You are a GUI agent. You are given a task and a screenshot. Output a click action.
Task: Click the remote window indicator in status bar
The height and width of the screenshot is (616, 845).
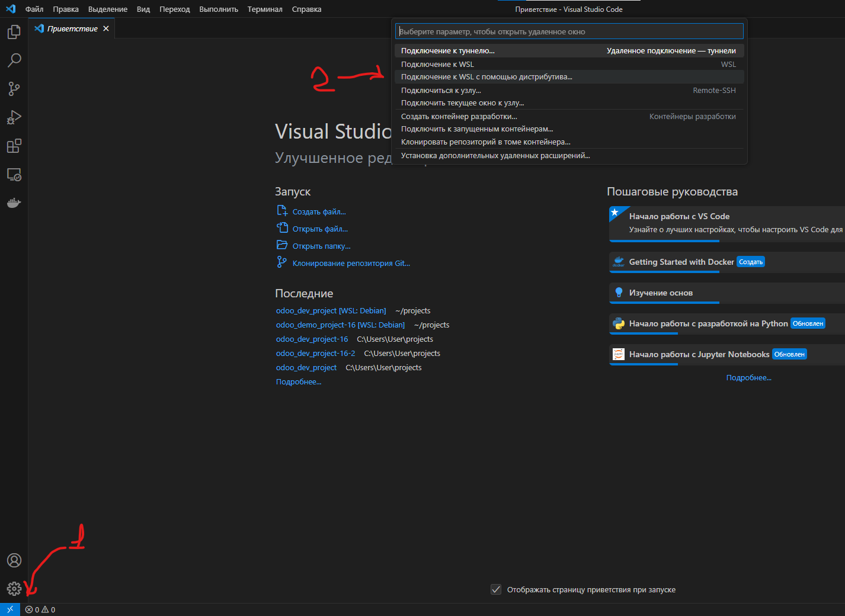pos(10,609)
